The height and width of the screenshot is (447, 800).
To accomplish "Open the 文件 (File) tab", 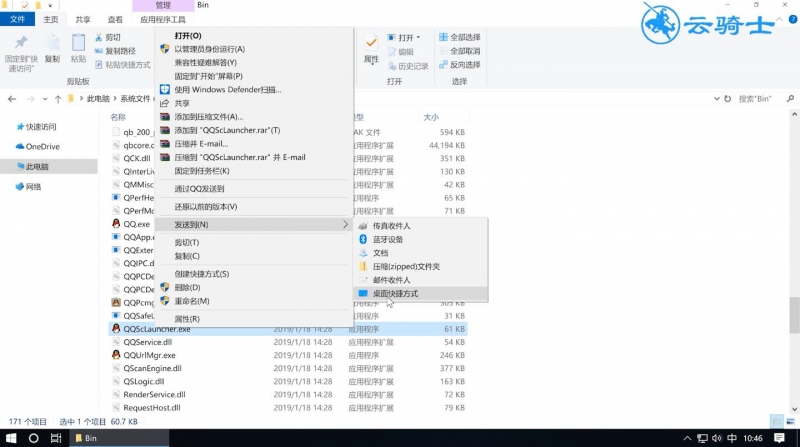I will (x=17, y=19).
